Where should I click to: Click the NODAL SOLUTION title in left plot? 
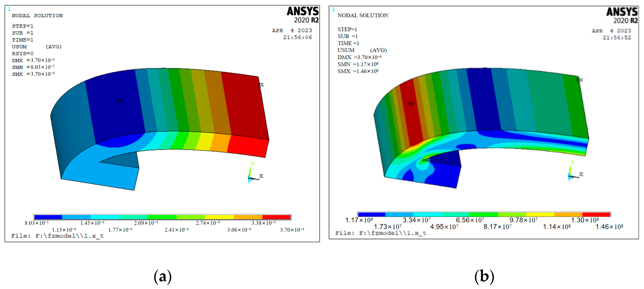coord(37,15)
